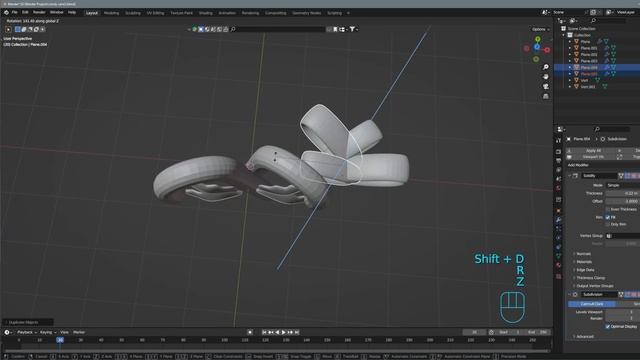Viewport: 640px width, 360px height.
Task: Expand the Thickness Clamp subpanel
Action: click(x=590, y=278)
